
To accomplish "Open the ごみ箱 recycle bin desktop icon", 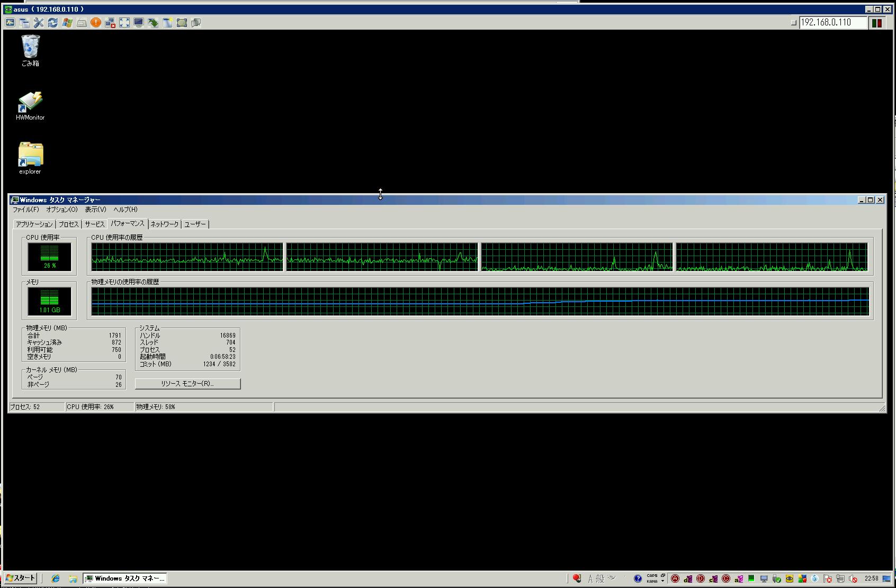I will [30, 50].
